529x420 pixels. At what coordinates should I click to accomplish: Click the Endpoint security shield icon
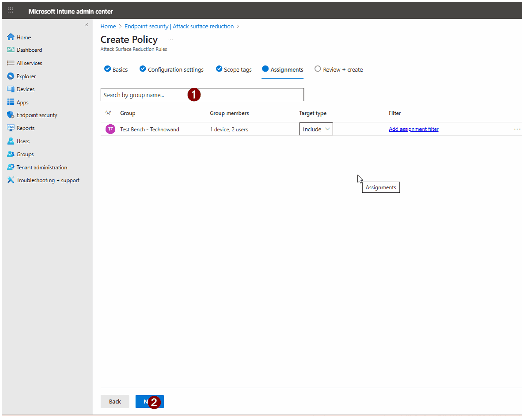tap(11, 115)
